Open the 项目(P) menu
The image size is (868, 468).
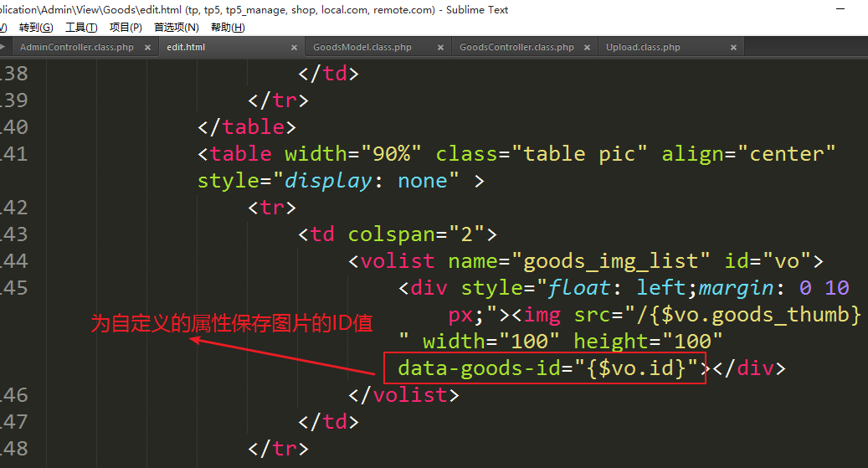coord(126,28)
